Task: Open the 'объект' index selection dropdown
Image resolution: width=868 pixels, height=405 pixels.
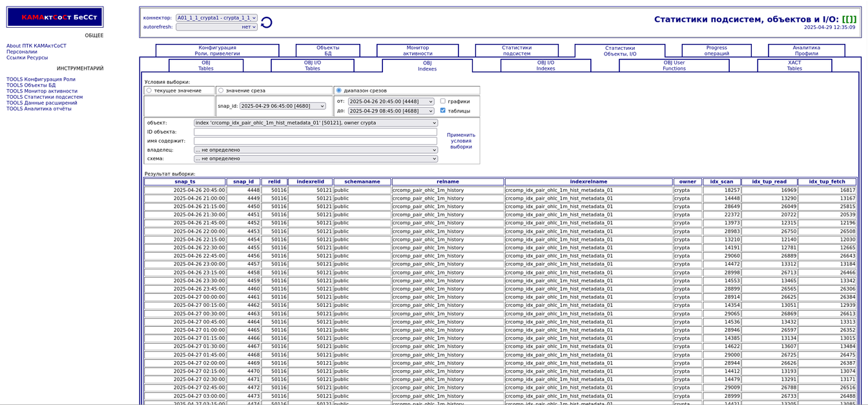Action: point(315,123)
